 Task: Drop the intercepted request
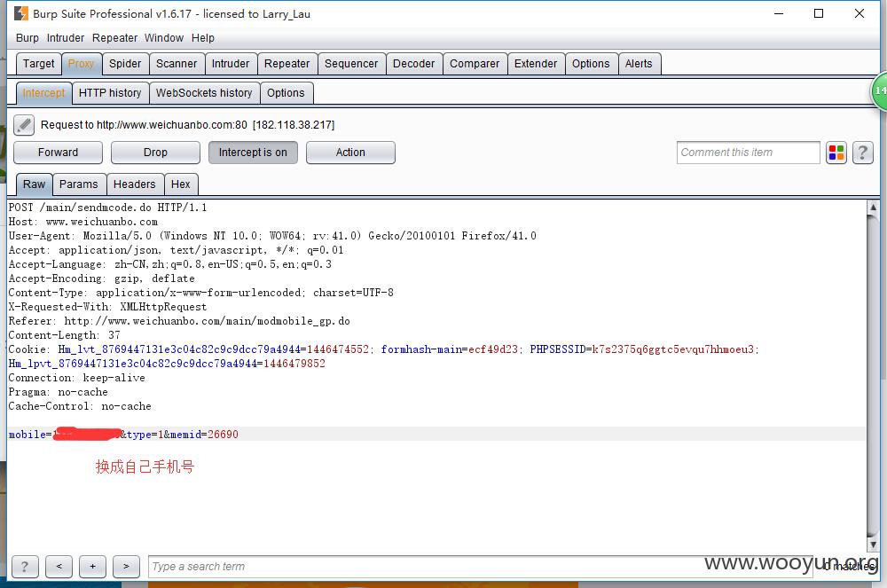[x=155, y=153]
